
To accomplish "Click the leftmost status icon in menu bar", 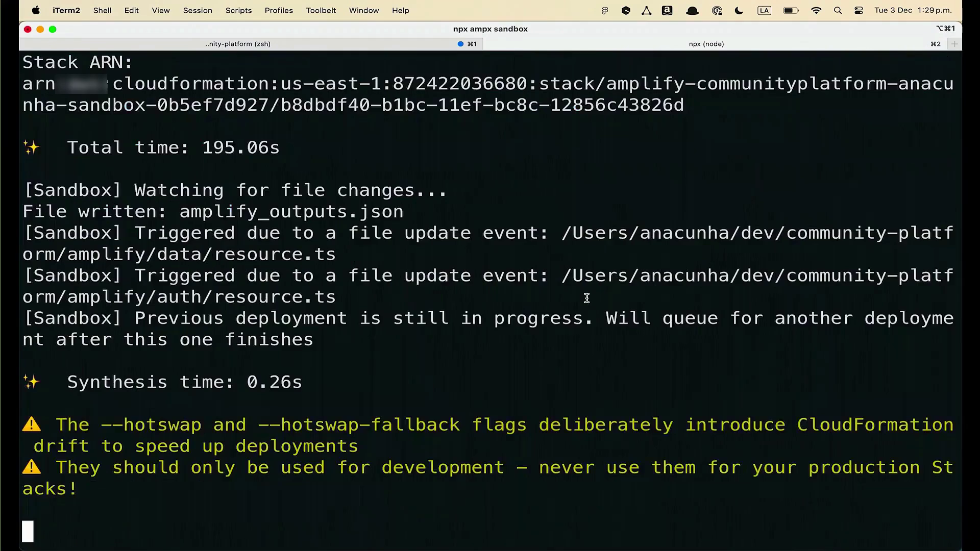I will 605,10.
